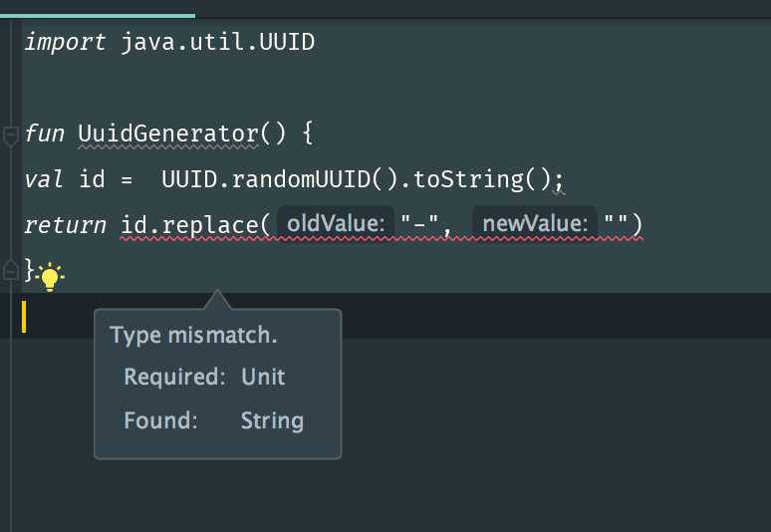
Task: Click the import java.util.UUID line
Action: pos(169,42)
